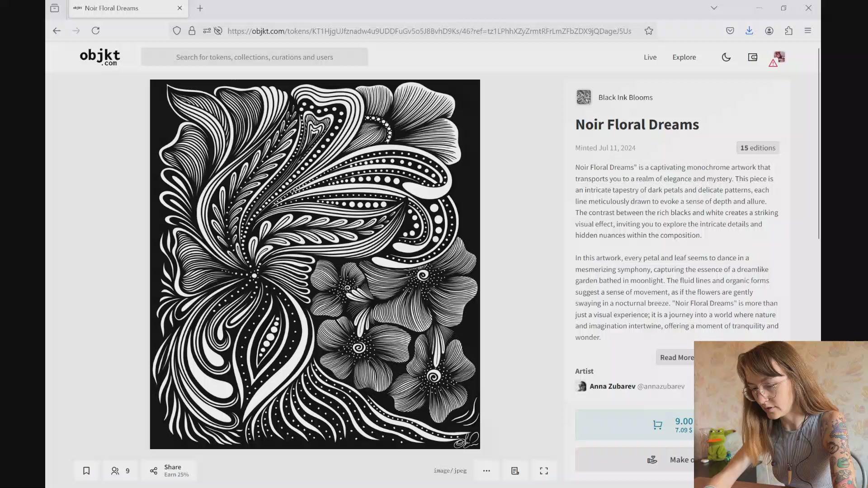The image size is (868, 488).
Task: Open the Explore menu item
Action: (684, 57)
